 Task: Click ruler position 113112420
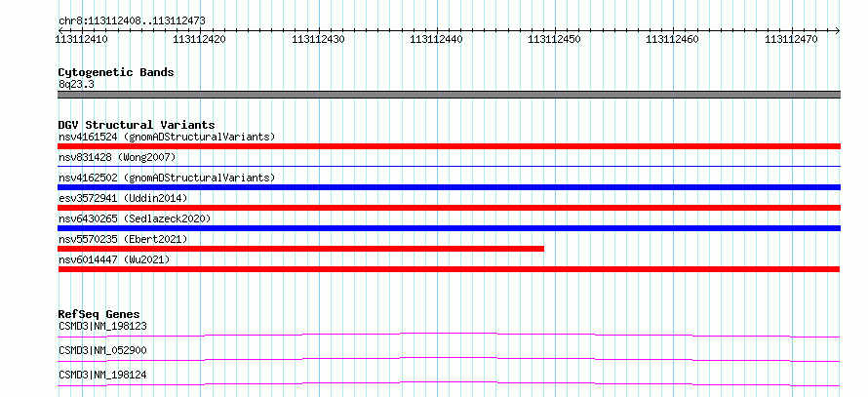pyautogui.click(x=200, y=39)
